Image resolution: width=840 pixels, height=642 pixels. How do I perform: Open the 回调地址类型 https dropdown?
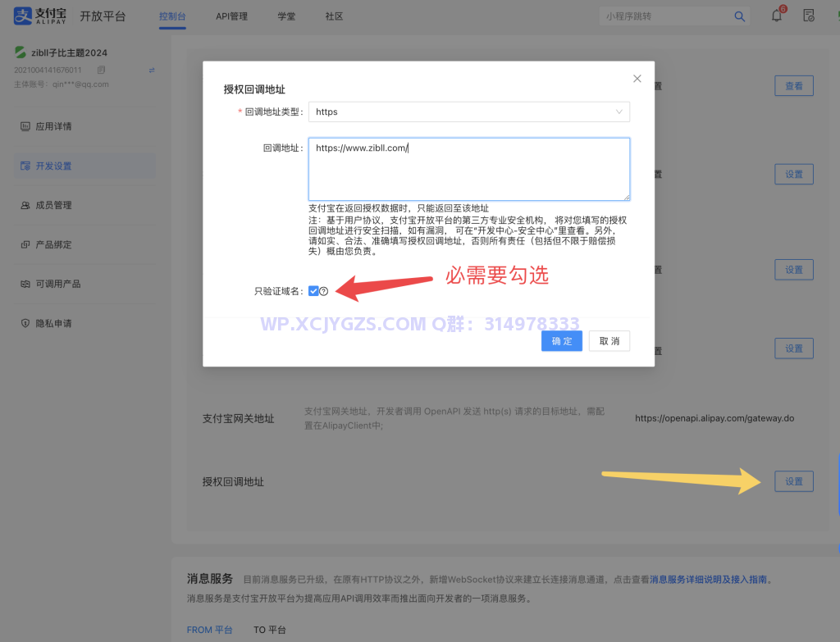pos(468,112)
